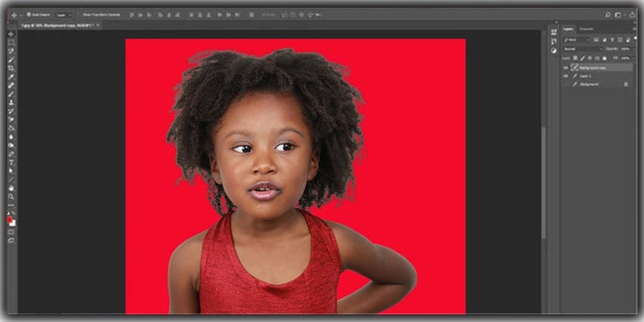Viewport: 644px width, 322px height.
Task: Click the vertical canvas scrollbar
Action: tap(543, 183)
